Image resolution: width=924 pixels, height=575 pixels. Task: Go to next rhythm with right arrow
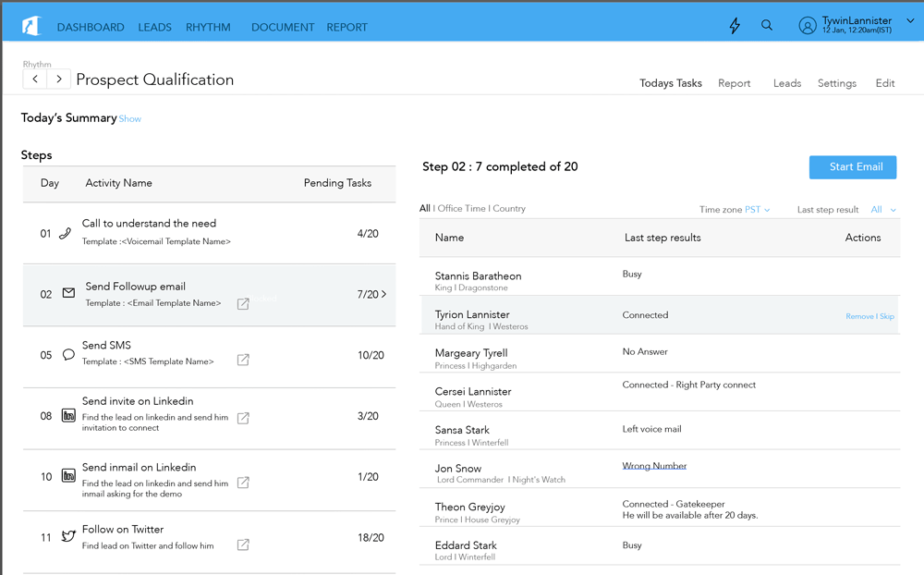click(59, 80)
